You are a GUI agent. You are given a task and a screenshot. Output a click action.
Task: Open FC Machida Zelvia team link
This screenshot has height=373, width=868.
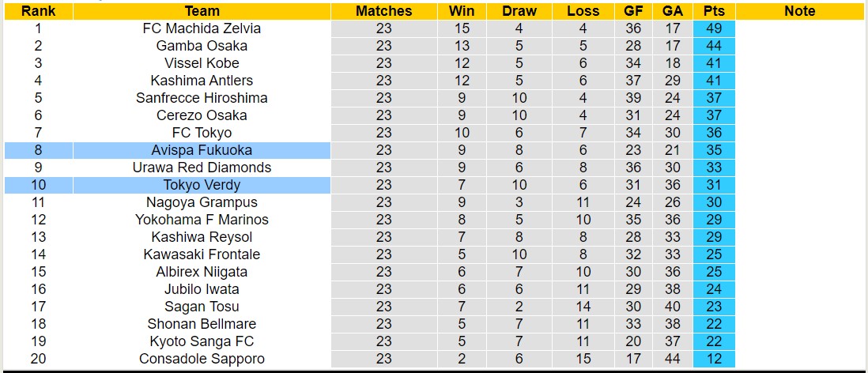click(x=202, y=28)
